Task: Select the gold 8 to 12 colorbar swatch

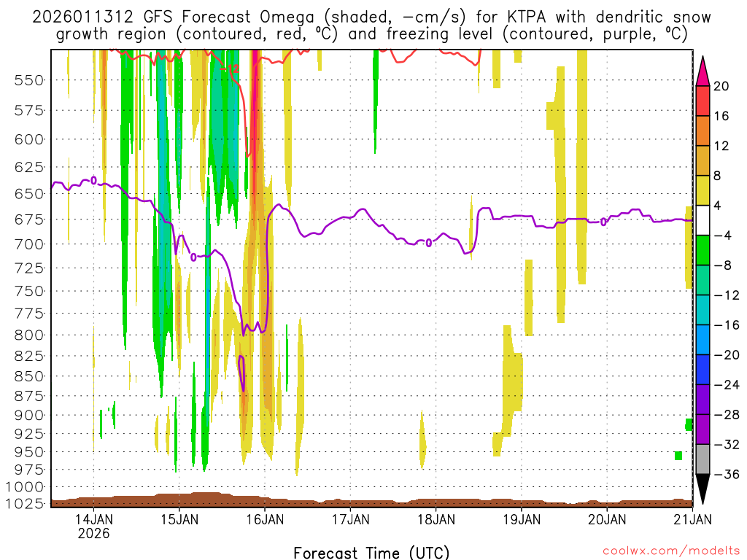Action: click(x=703, y=161)
